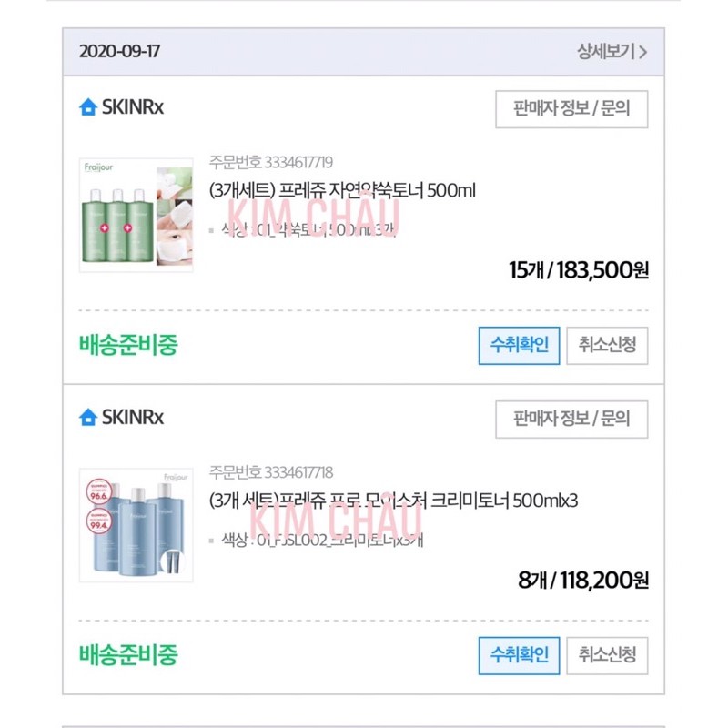The image size is (728, 728).
Task: Select the second SKINRx seller name
Action: point(132,414)
